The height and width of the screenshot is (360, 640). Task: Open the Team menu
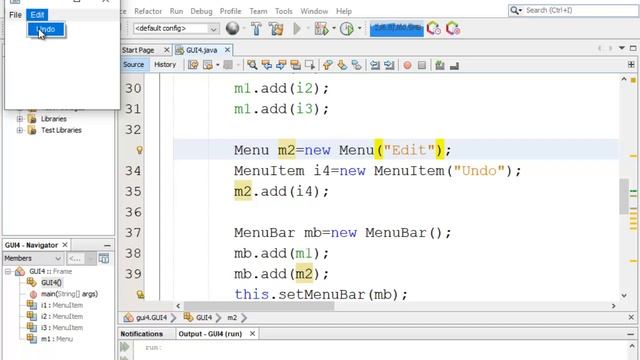pos(258,11)
